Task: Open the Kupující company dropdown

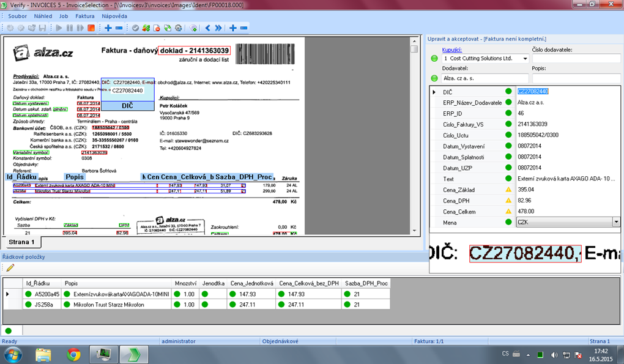Action: click(x=526, y=59)
